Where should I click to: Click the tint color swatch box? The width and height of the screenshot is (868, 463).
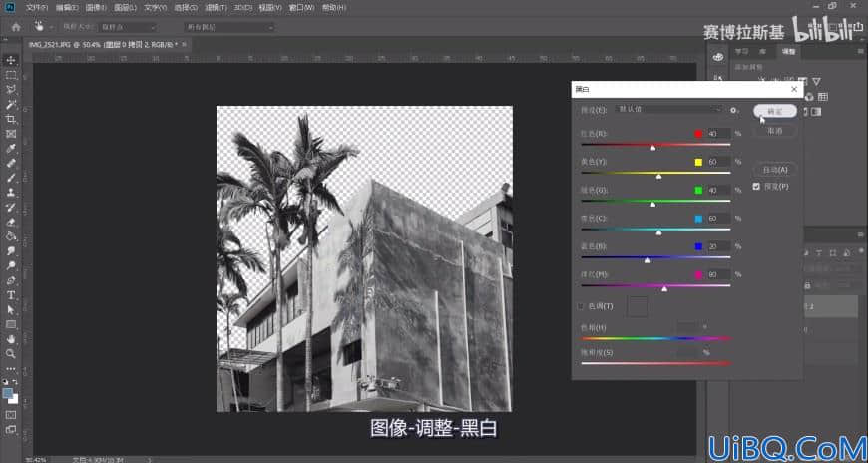pos(637,306)
